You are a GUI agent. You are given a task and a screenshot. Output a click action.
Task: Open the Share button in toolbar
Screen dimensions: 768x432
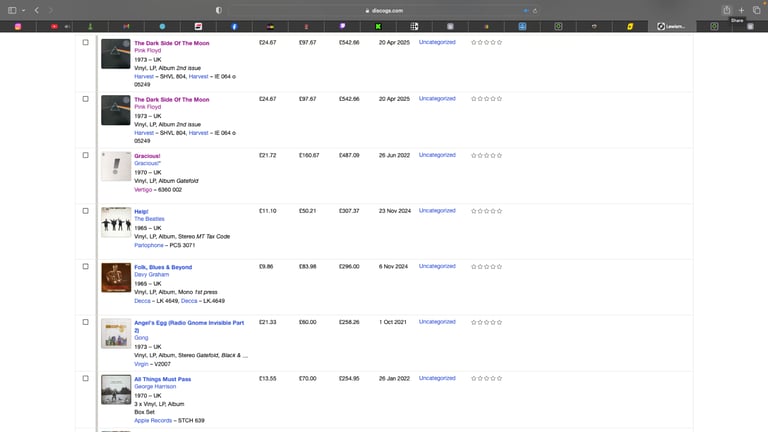(x=727, y=10)
